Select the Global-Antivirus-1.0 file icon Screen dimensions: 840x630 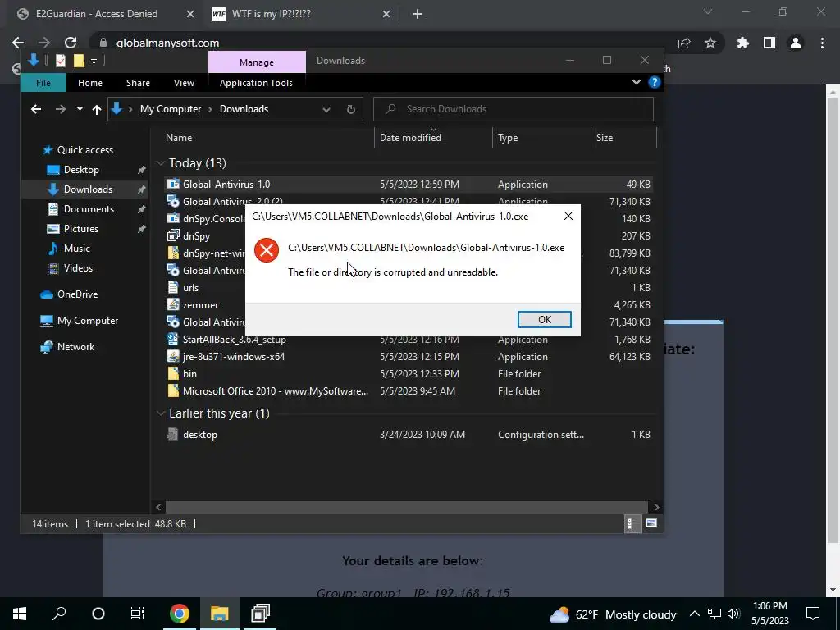point(172,185)
